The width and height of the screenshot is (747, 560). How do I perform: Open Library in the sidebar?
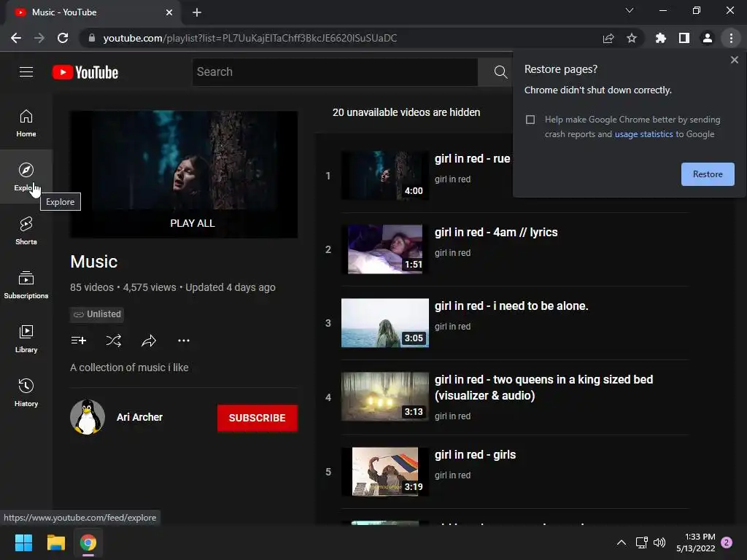(26, 338)
